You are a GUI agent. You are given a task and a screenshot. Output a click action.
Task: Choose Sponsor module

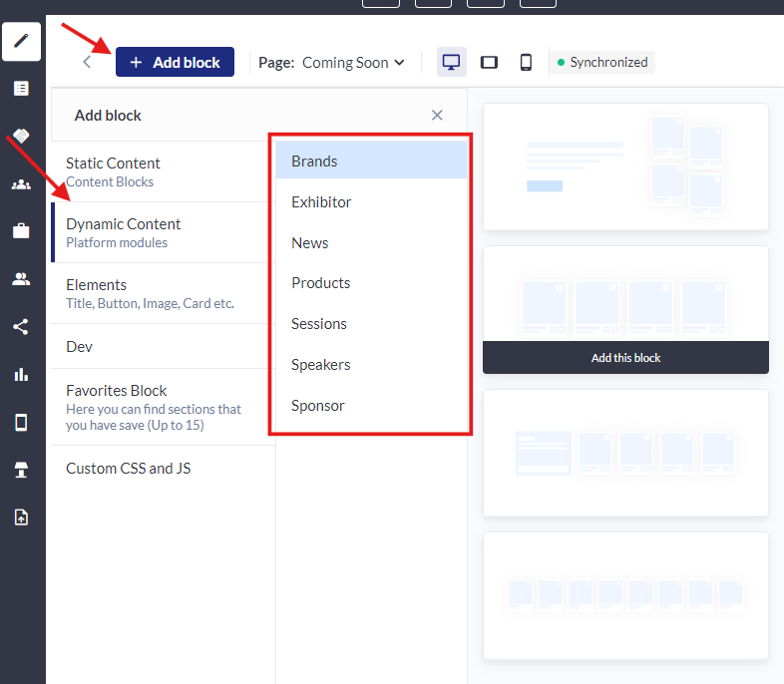[371, 406]
